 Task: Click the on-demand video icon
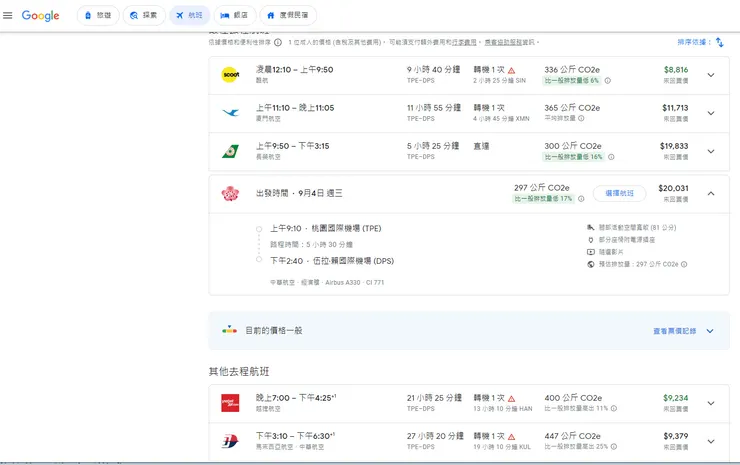pos(590,252)
